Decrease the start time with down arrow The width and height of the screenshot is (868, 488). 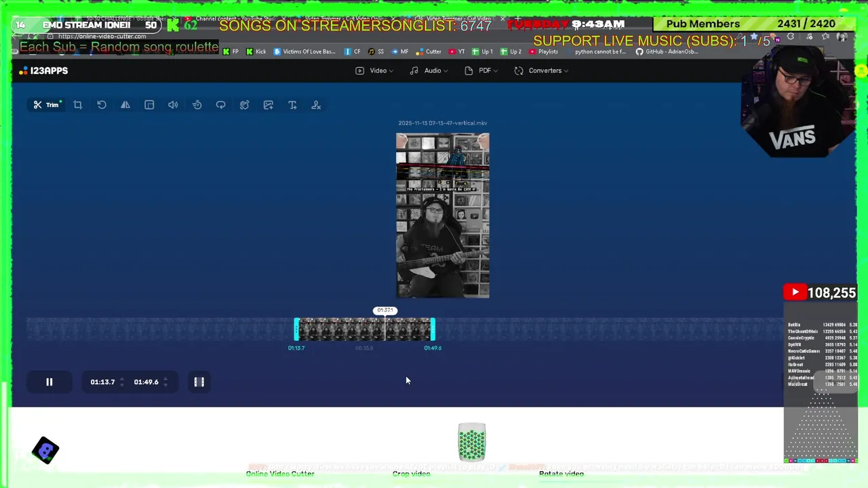pyautogui.click(x=122, y=386)
